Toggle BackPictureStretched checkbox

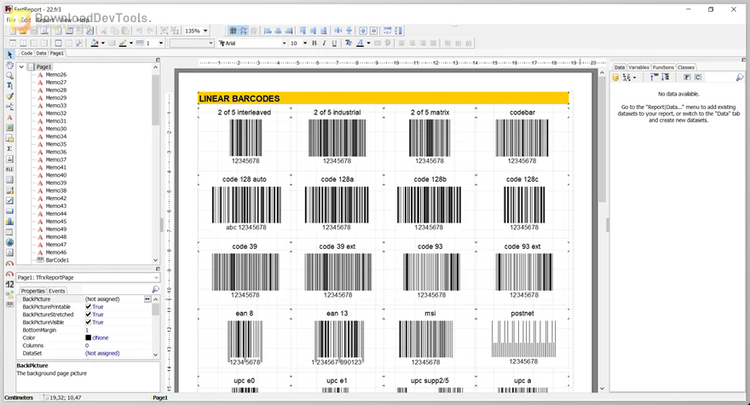click(88, 314)
